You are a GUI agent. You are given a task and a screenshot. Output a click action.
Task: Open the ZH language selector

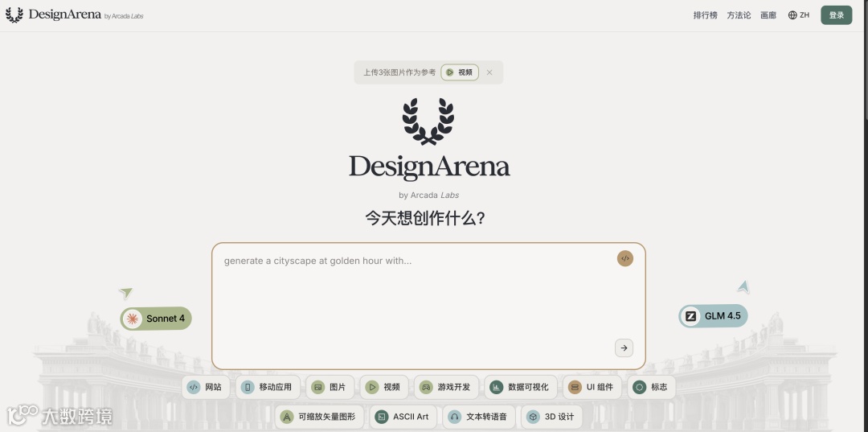point(799,15)
